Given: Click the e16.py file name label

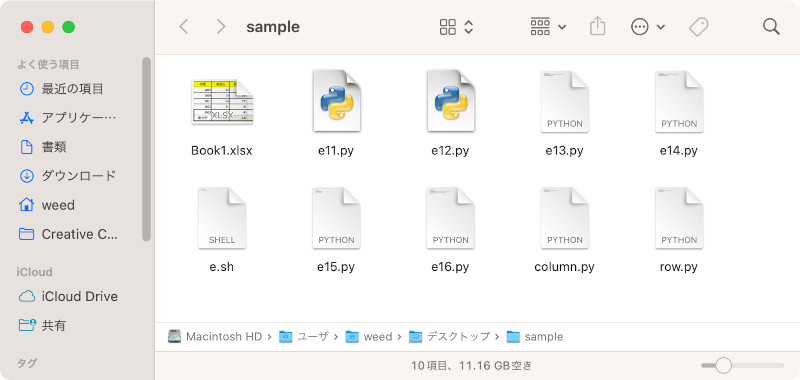Looking at the screenshot, I should [450, 267].
